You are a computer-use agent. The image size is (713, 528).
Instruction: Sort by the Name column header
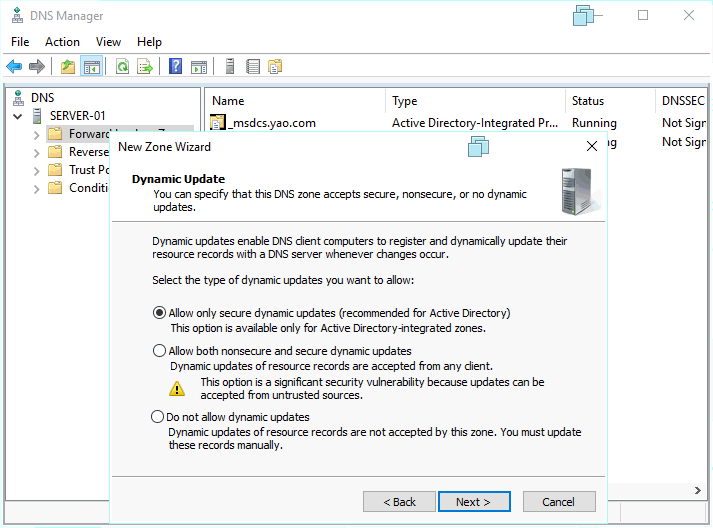295,101
